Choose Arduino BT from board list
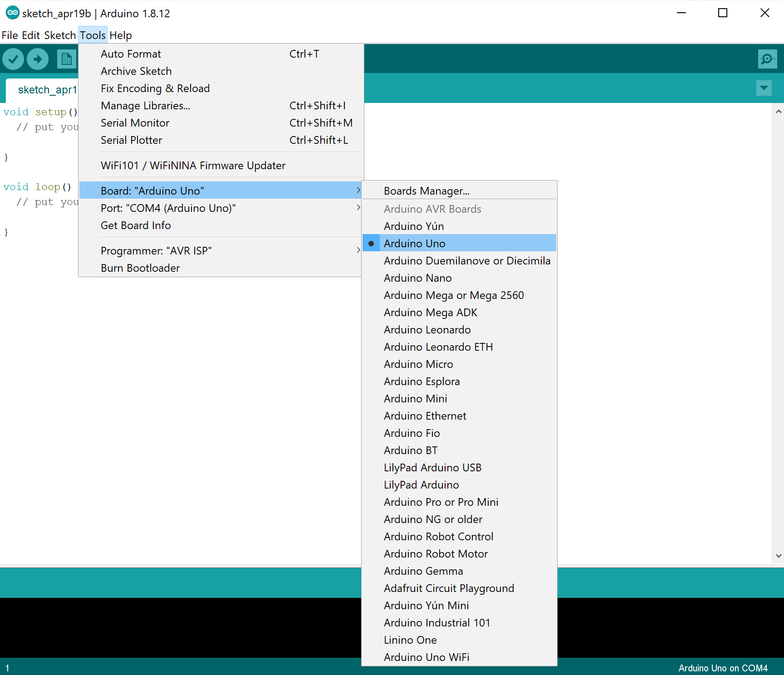Viewport: 784px width, 675px height. [459, 450]
